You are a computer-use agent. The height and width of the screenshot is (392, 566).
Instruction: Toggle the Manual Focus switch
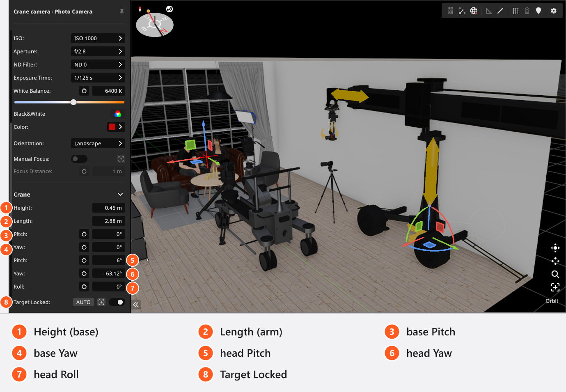pyautogui.click(x=79, y=159)
